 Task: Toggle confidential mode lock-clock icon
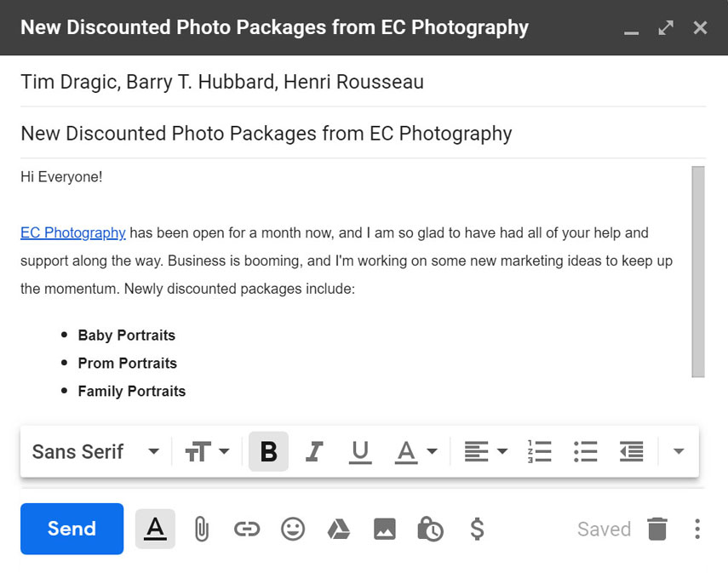(x=430, y=529)
